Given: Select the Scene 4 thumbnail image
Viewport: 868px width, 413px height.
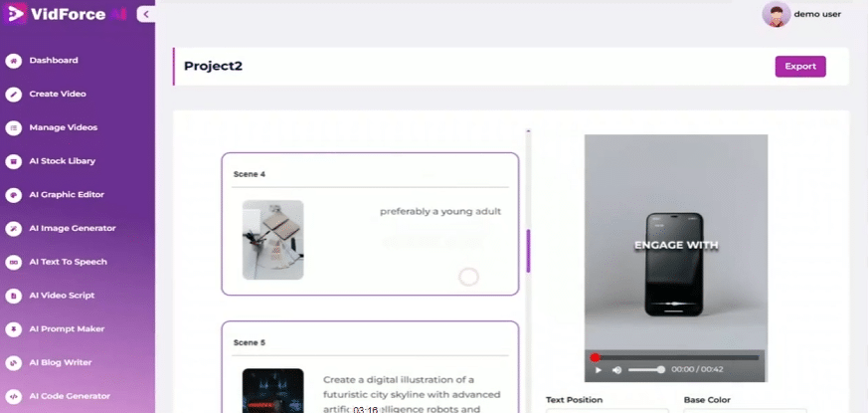Looking at the screenshot, I should 272,240.
